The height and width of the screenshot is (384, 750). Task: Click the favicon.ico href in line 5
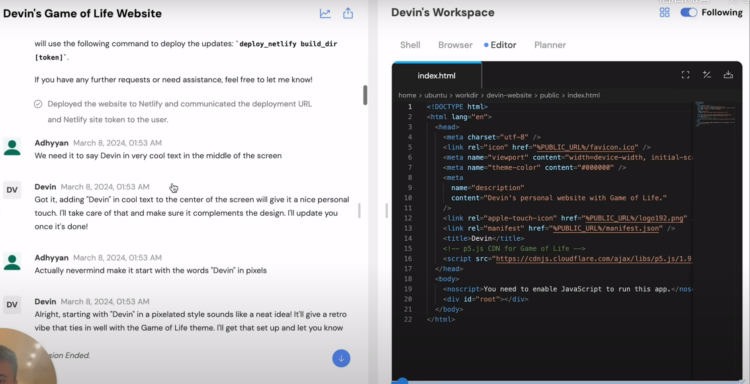pyautogui.click(x=586, y=147)
